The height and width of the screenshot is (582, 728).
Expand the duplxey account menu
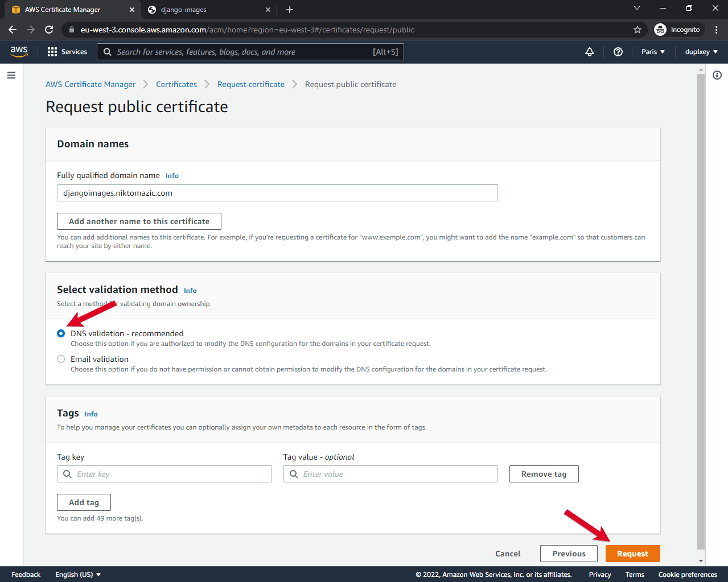700,51
